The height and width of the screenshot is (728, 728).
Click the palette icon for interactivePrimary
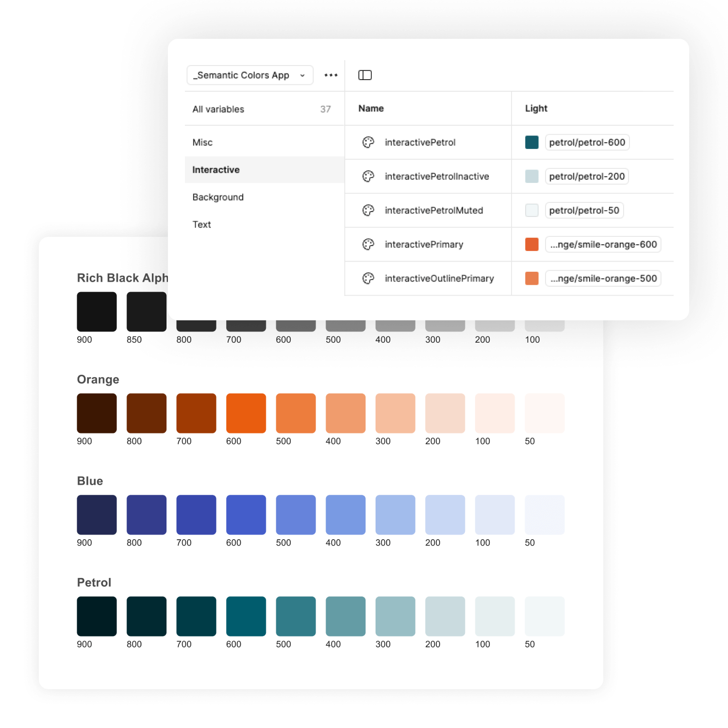click(x=368, y=244)
